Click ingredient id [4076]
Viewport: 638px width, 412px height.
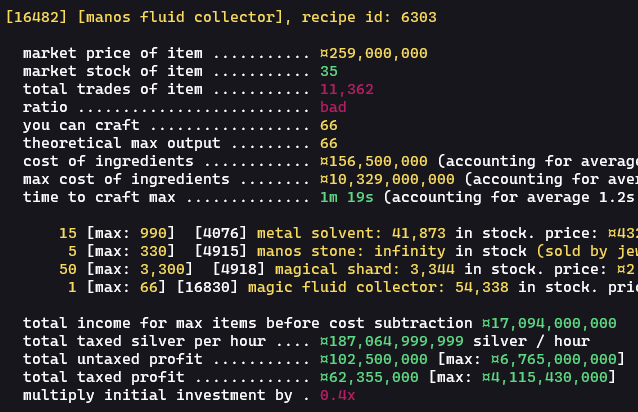coord(221,233)
